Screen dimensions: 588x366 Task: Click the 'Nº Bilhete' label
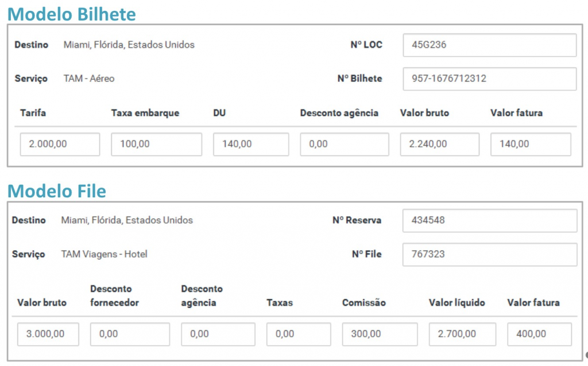click(359, 79)
